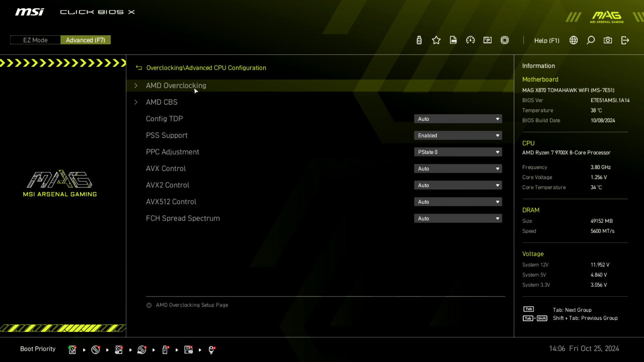Select the Advanced (F7) tab

tap(86, 40)
